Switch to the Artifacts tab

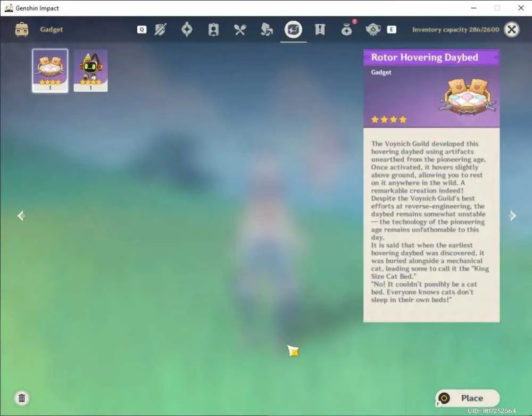[x=187, y=29]
